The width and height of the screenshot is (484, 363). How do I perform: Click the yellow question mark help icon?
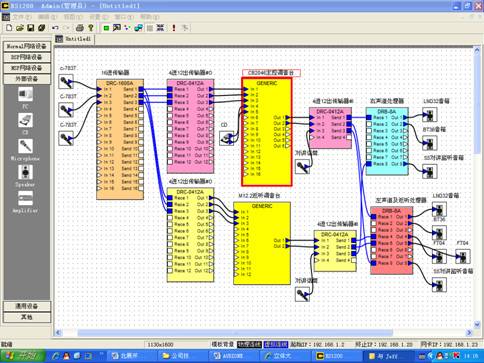[x=91, y=28]
